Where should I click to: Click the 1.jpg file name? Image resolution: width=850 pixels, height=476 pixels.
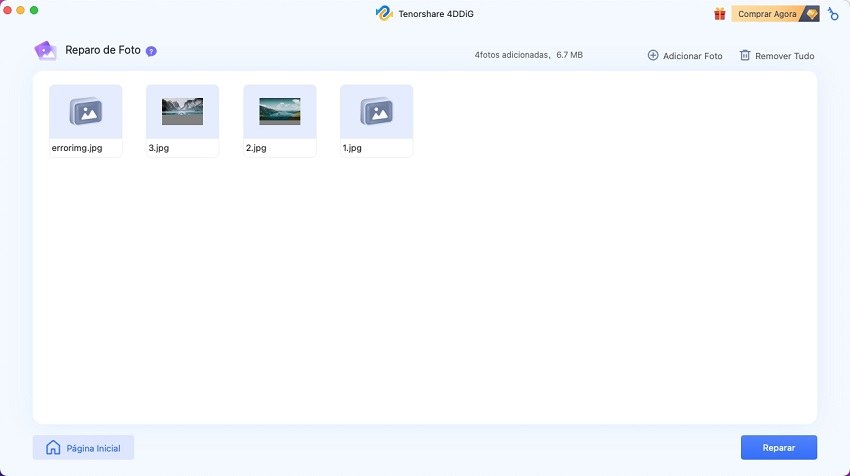(x=352, y=147)
